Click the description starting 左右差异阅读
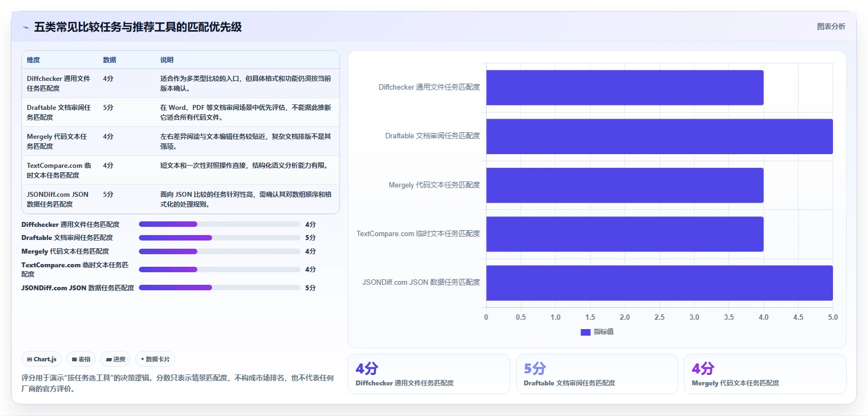 click(245, 142)
